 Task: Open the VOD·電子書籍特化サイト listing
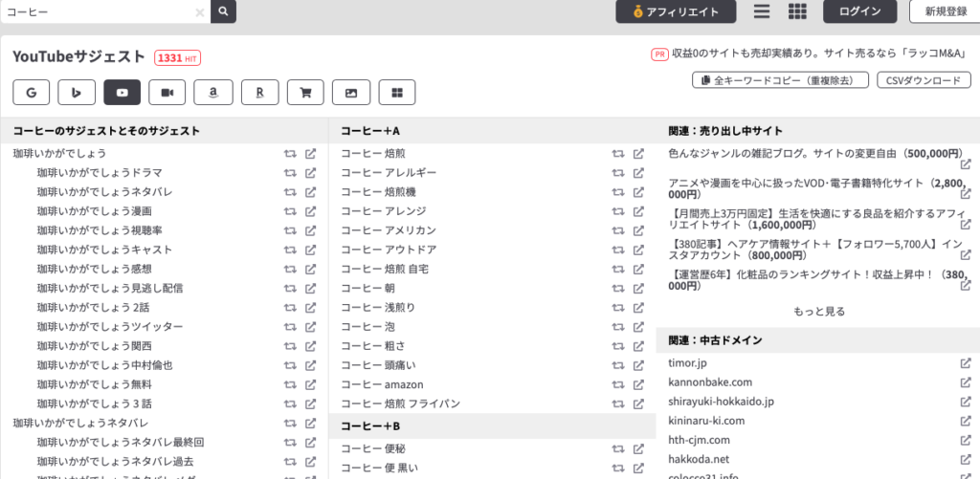tap(818, 188)
